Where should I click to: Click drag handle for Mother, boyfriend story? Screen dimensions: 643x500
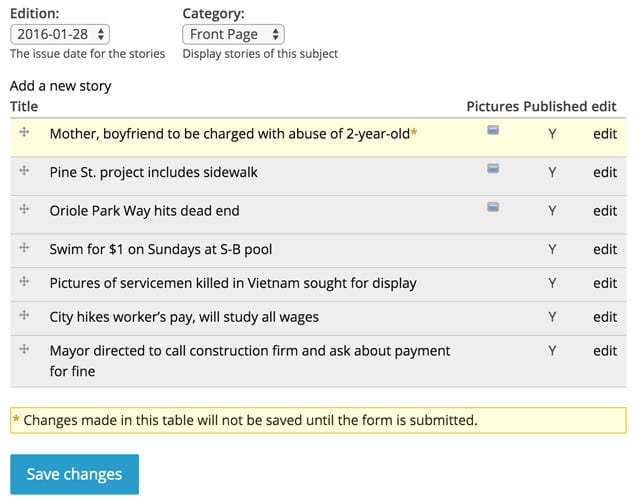tap(24, 132)
